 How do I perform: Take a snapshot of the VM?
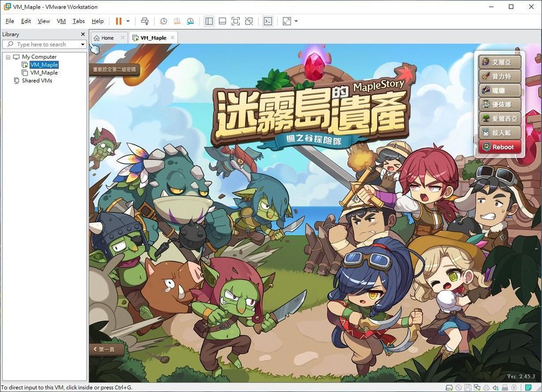tap(164, 21)
